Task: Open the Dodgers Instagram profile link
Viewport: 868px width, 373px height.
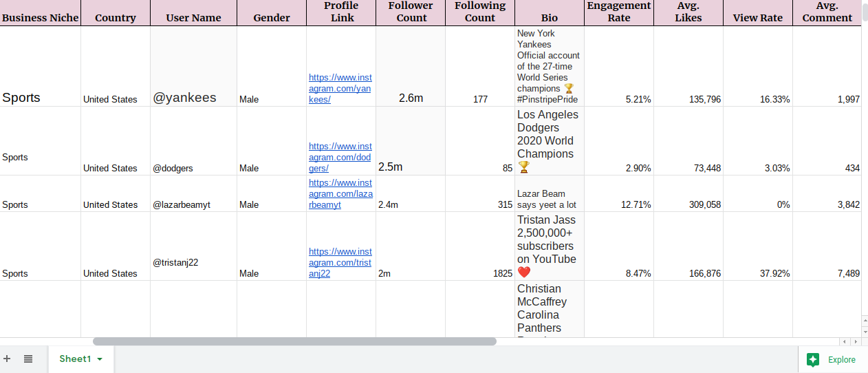Action: (340, 157)
